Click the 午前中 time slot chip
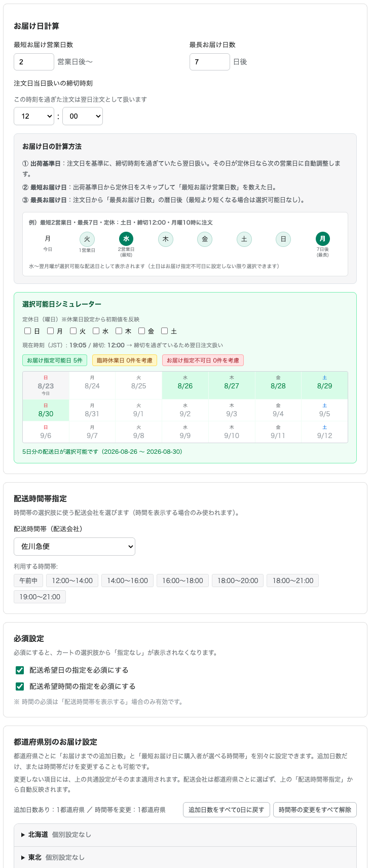This screenshot has height=868, width=372. pos(28,581)
